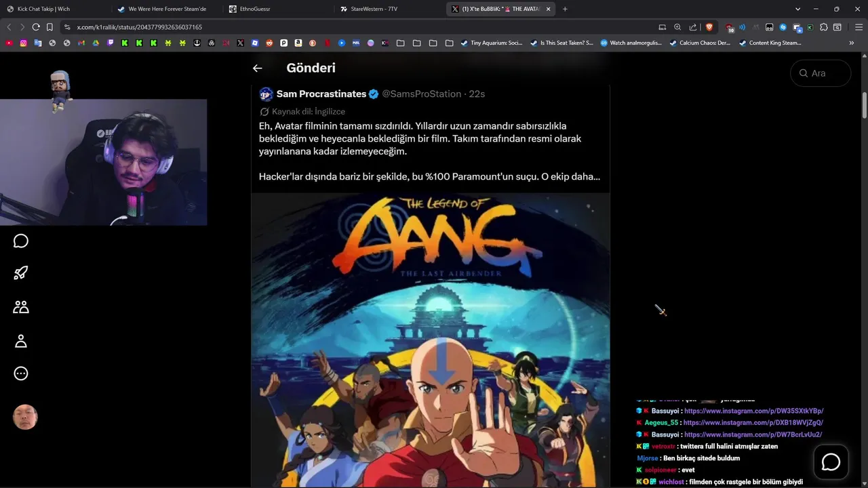Go back with the Gönderi arrow
The height and width of the screenshot is (488, 868).
point(257,68)
